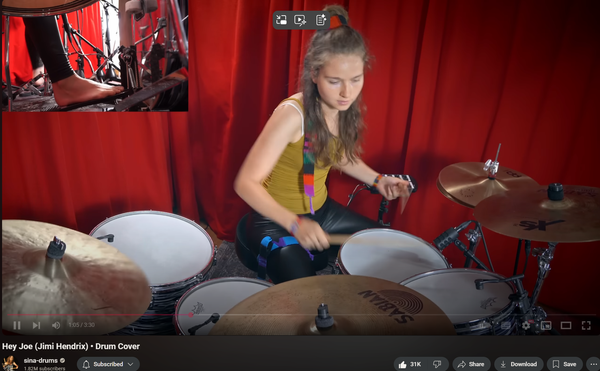Enter fullscreen mode
600x371 pixels.
pyautogui.click(x=586, y=325)
